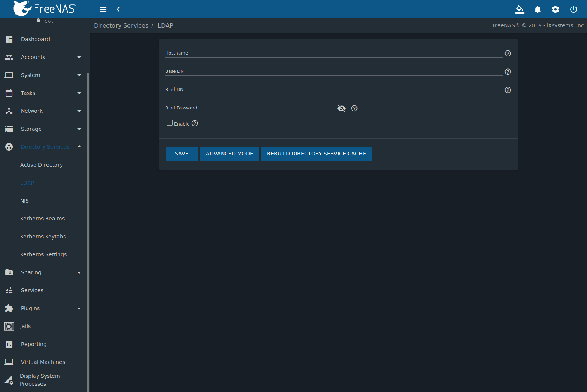
Task: Tick the Enable checkbox
Action: coord(170,123)
